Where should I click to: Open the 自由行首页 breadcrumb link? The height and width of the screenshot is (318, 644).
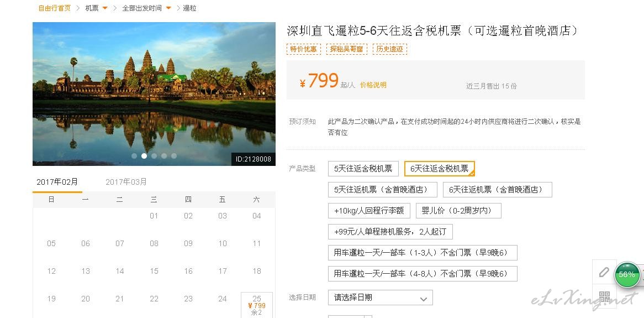54,8
